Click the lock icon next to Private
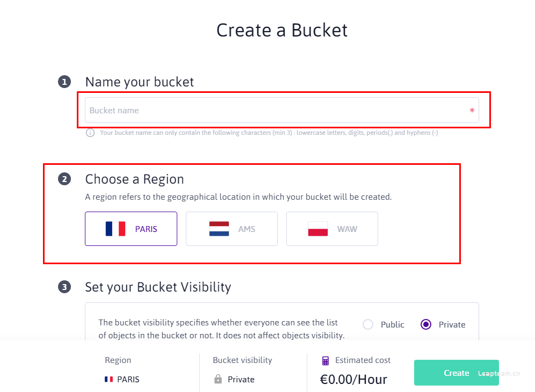535x392 pixels. [x=218, y=379]
